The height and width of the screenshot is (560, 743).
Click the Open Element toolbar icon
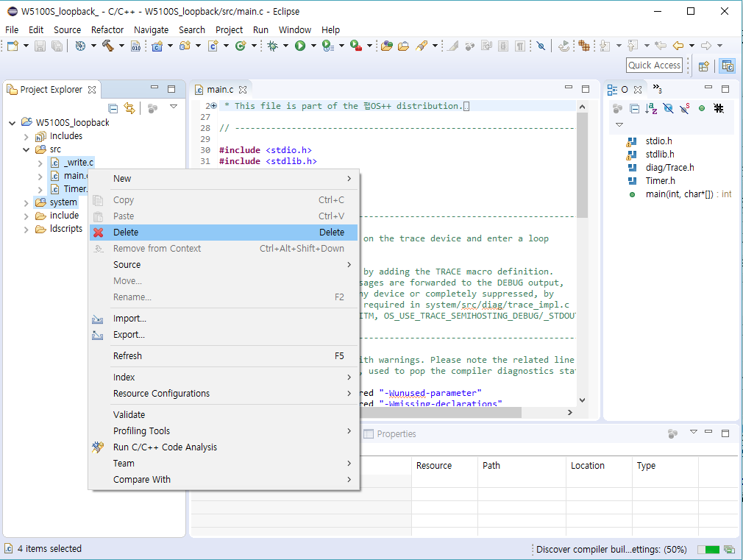(387, 46)
